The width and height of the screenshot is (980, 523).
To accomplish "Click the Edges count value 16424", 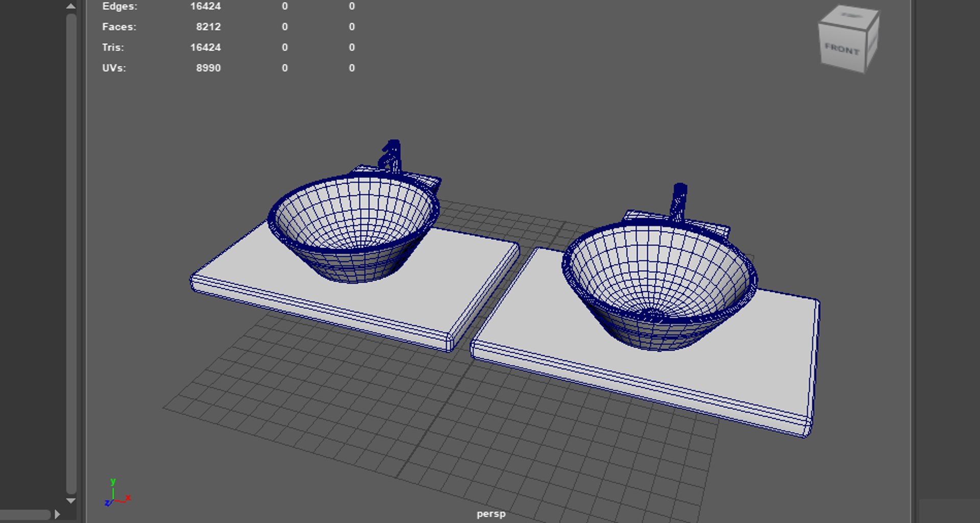I will pos(205,6).
